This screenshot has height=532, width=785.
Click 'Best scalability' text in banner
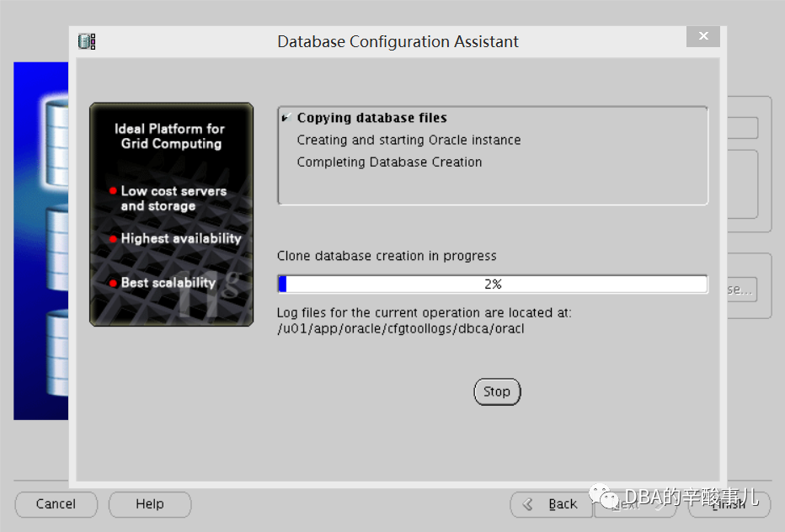click(168, 282)
